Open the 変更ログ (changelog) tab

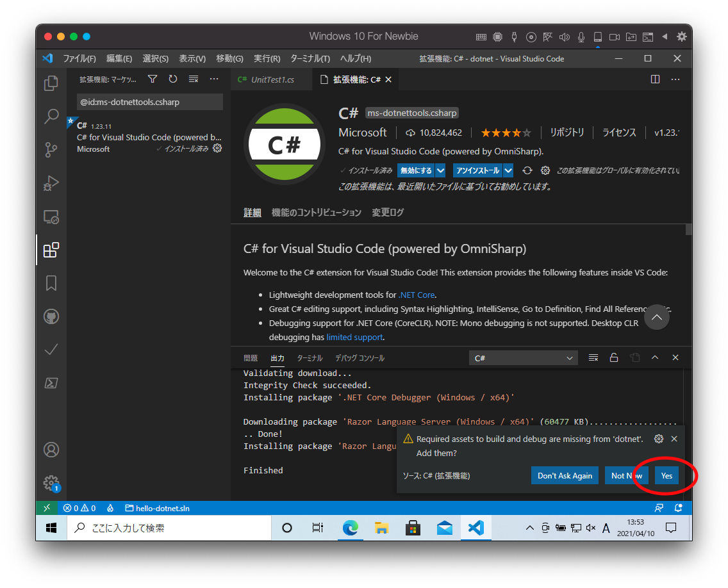tap(388, 213)
